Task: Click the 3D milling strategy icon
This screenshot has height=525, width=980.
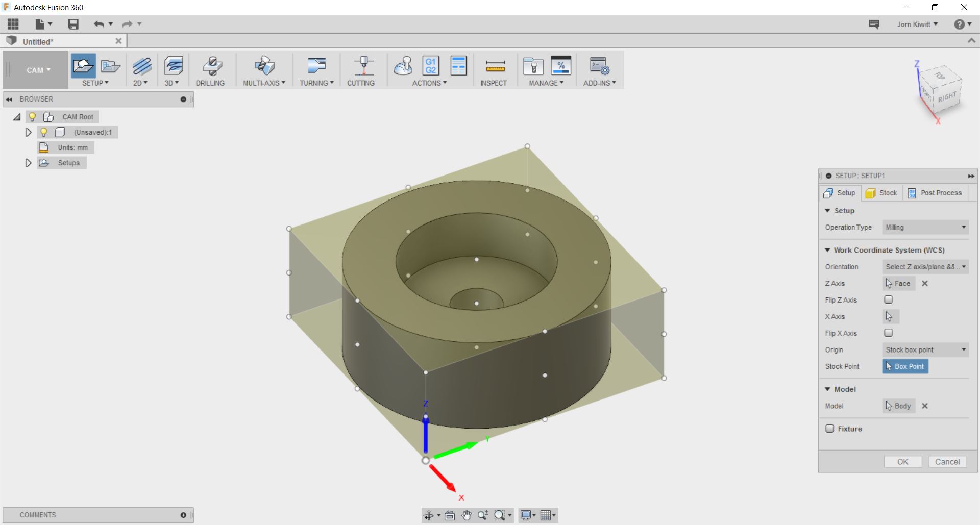Action: 174,66
